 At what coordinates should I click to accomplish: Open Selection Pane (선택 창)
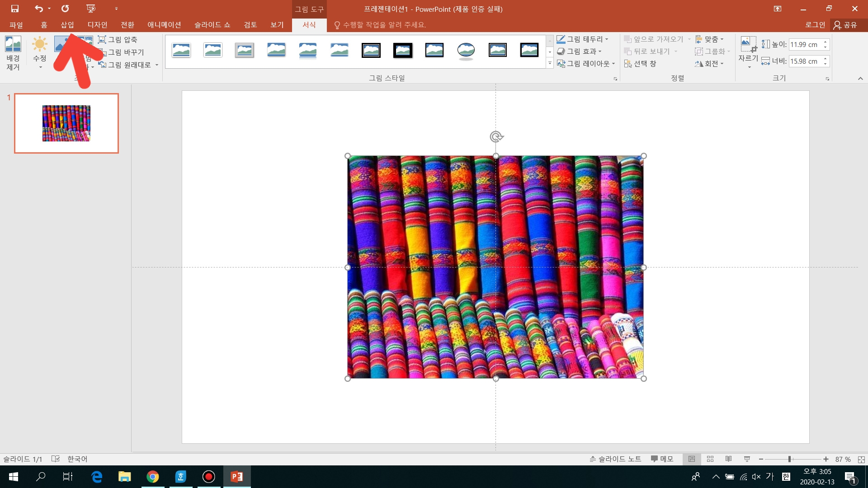pyautogui.click(x=640, y=64)
